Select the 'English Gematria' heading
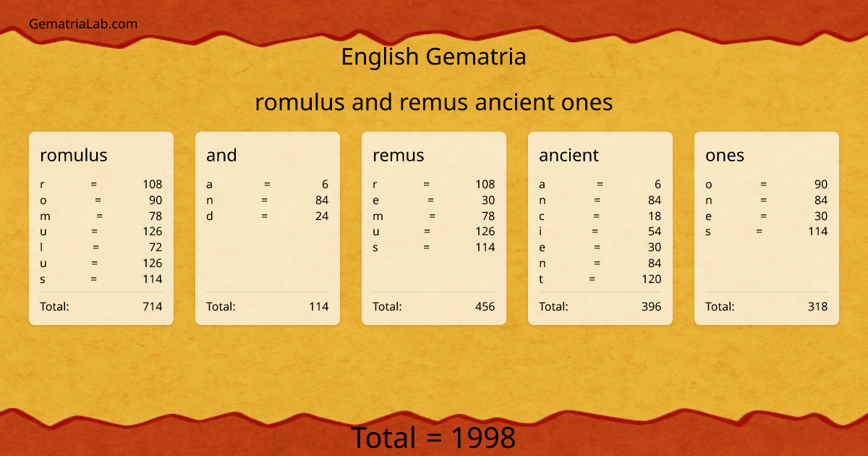 pyautogui.click(x=433, y=56)
